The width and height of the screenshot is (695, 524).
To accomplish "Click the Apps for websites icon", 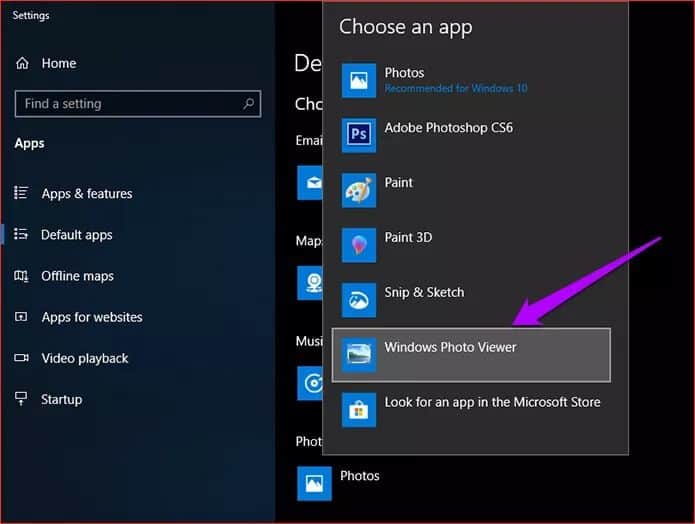I will pos(21,317).
